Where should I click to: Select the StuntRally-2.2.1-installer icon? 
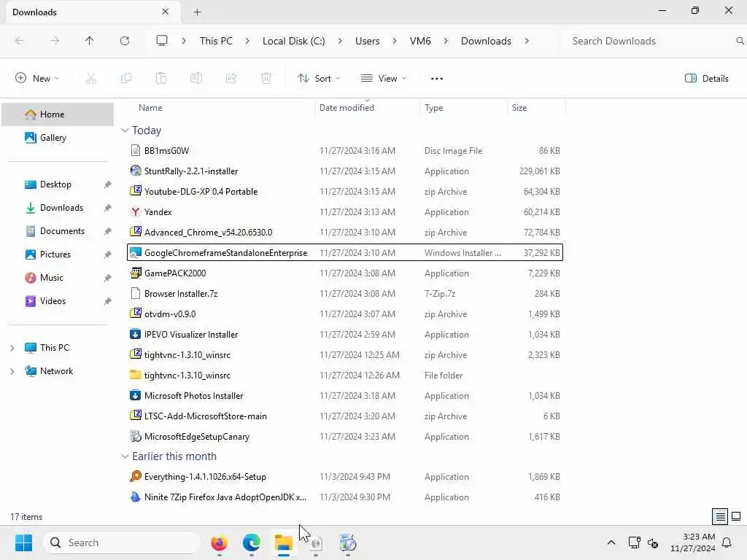tap(136, 171)
